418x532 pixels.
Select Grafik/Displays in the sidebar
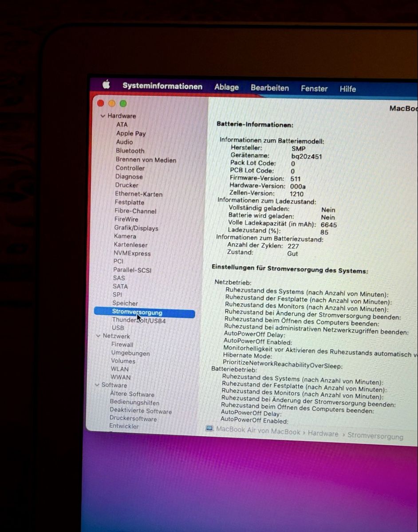click(136, 228)
